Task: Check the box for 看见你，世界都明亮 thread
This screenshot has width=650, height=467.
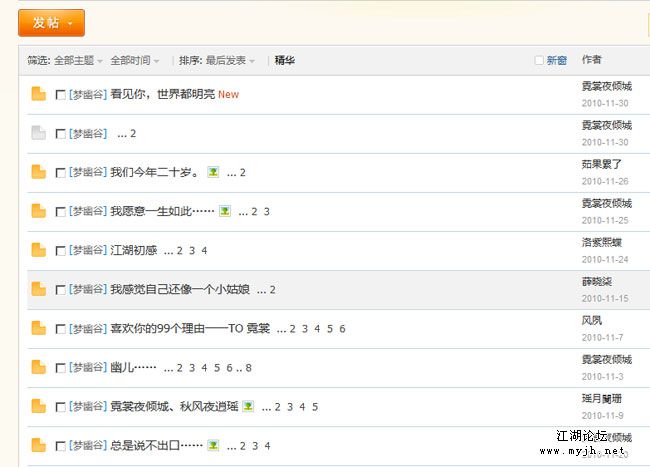Action: click(61, 95)
